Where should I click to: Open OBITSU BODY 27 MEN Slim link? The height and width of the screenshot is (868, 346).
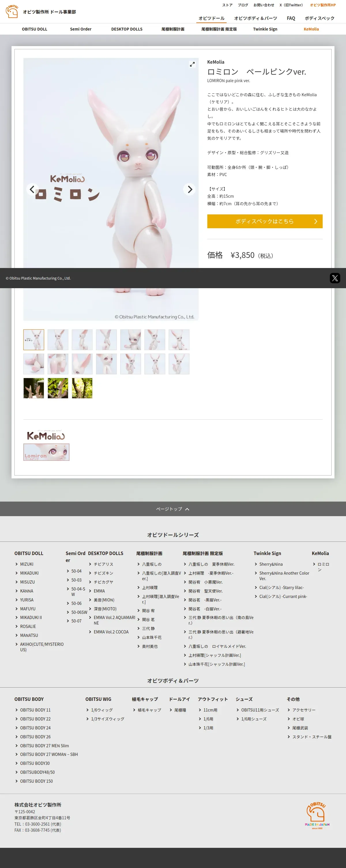[x=44, y=746]
